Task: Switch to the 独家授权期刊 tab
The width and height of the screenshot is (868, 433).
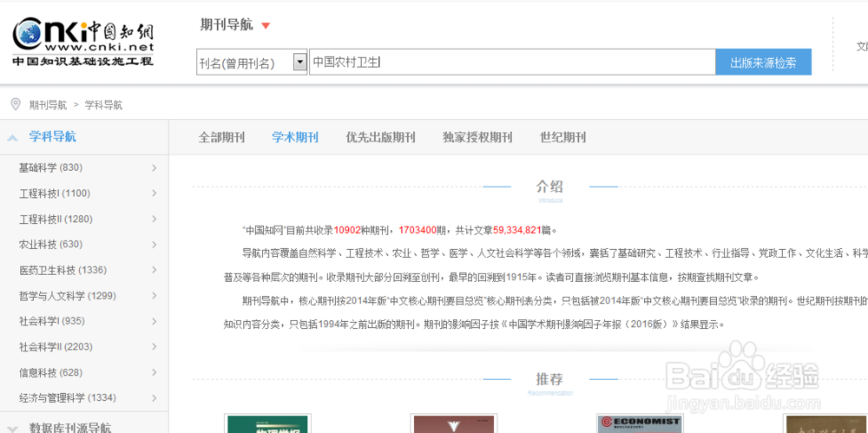Action: pos(477,137)
